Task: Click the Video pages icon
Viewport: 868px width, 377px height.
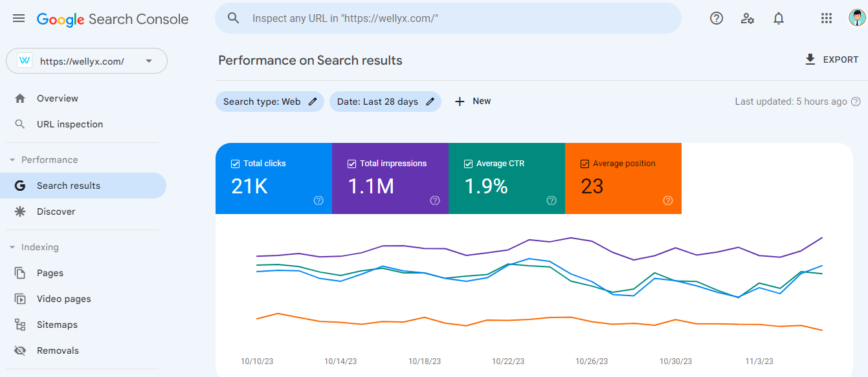Action: point(20,299)
